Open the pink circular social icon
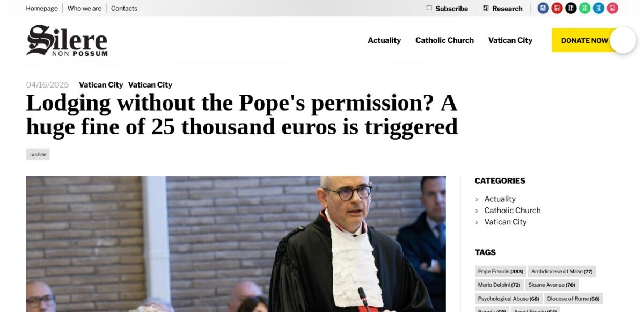 [x=612, y=8]
